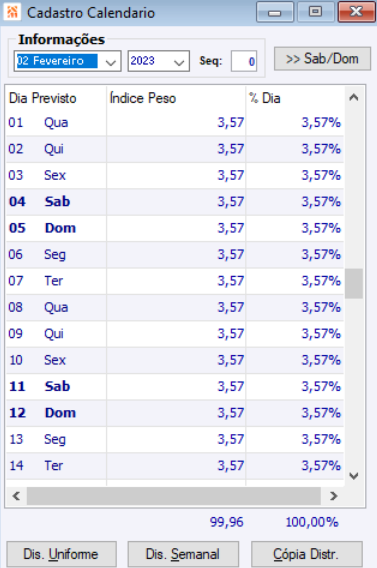Minimize the Cadastro Calendario window
Image resolution: width=377 pixels, height=568 pixels.
point(275,12)
